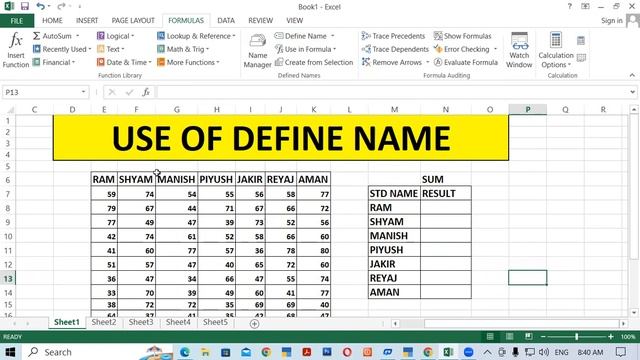Open the Name Box dropdown

coord(83,92)
